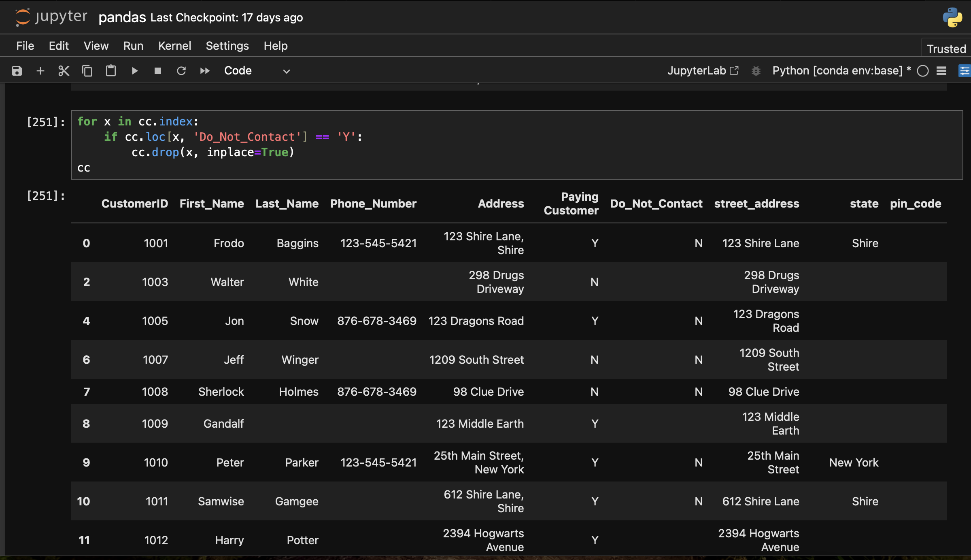Click the Trusted notebook indicator
This screenshot has height=560, width=971.
946,49
